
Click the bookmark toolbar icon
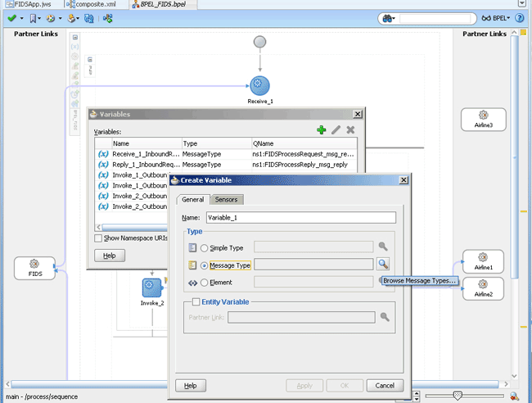point(33,18)
